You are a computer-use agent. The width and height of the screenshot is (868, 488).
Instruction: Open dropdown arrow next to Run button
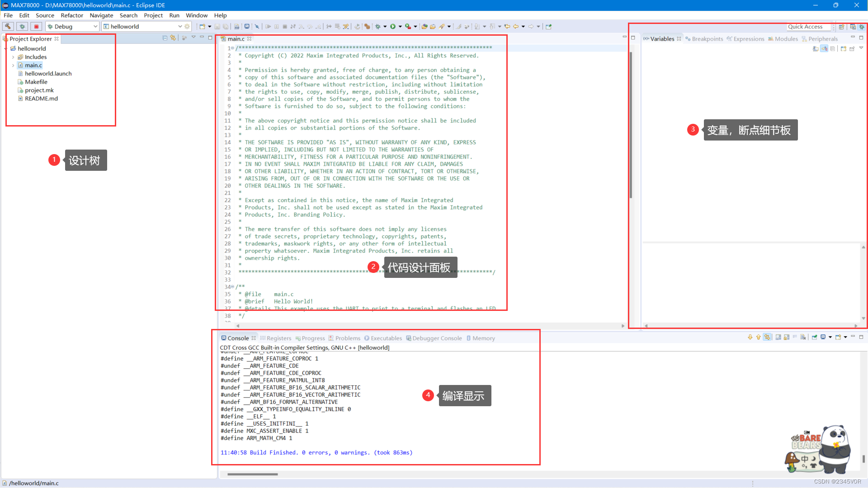click(x=400, y=27)
